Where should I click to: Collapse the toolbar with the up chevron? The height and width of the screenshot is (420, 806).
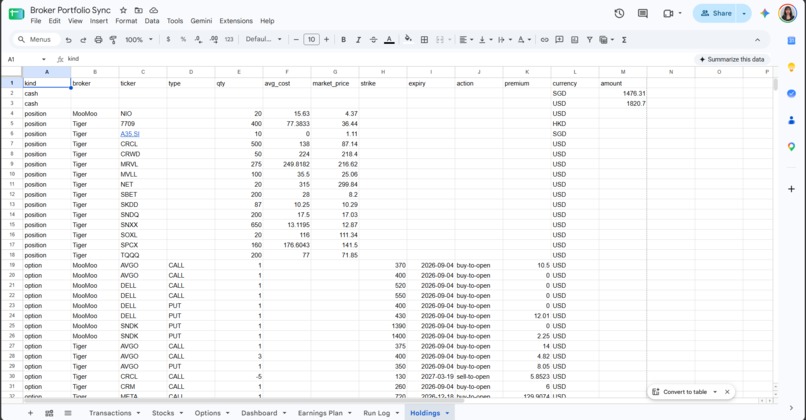pos(757,40)
